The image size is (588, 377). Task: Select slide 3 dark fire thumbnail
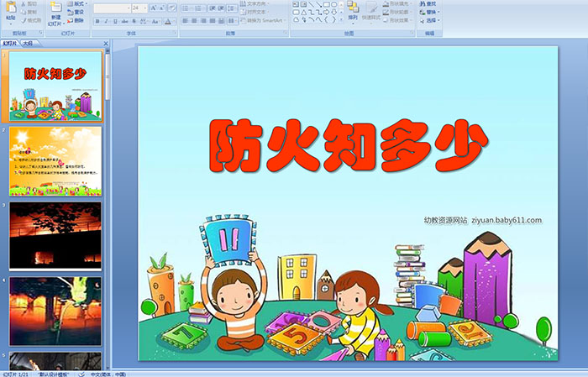55,236
